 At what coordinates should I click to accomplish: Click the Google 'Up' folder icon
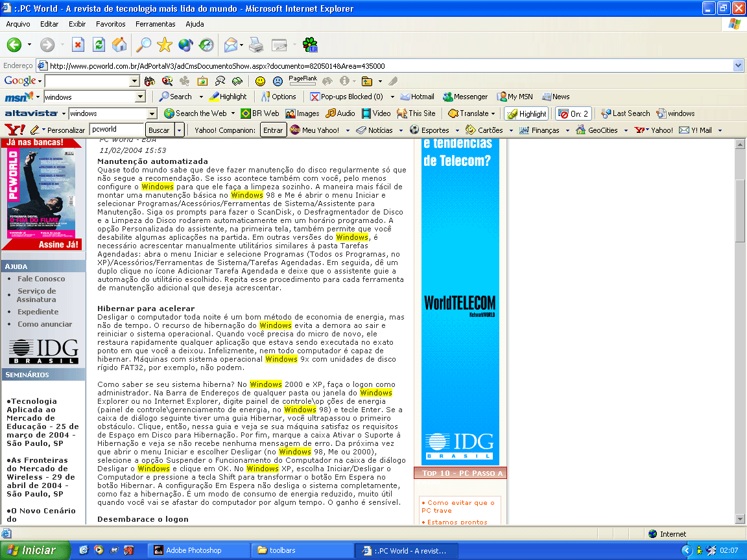click(367, 82)
